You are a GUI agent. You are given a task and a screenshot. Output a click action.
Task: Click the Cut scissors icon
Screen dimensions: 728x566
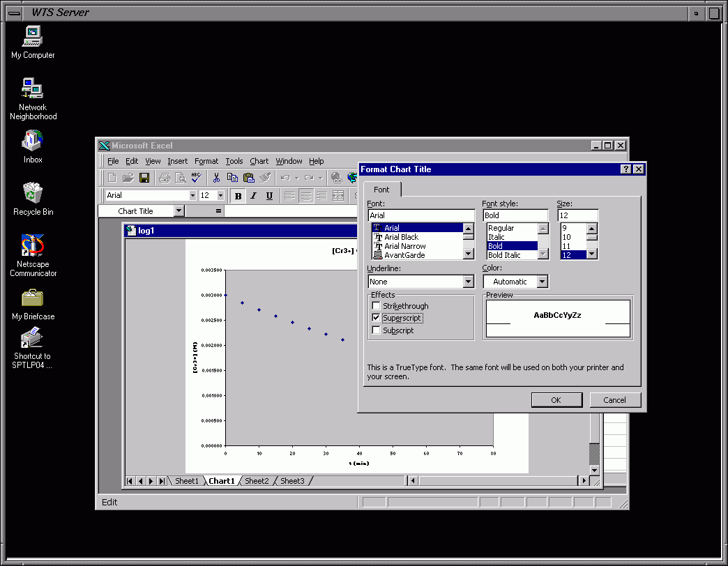coord(217,178)
